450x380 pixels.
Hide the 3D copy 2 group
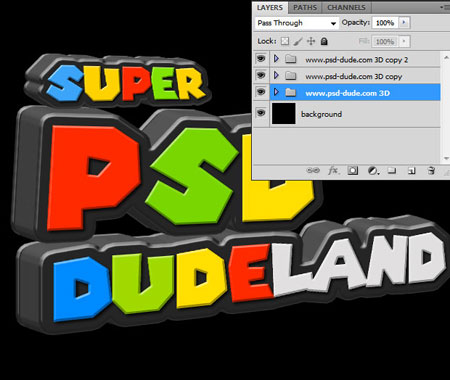point(261,59)
